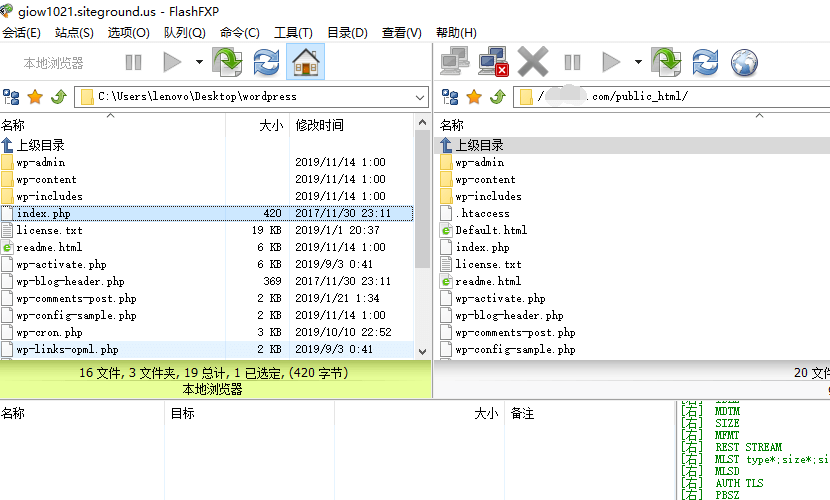Select local wp-links-opml.php file
Viewport: 830px width, 500px height.
pos(206,349)
